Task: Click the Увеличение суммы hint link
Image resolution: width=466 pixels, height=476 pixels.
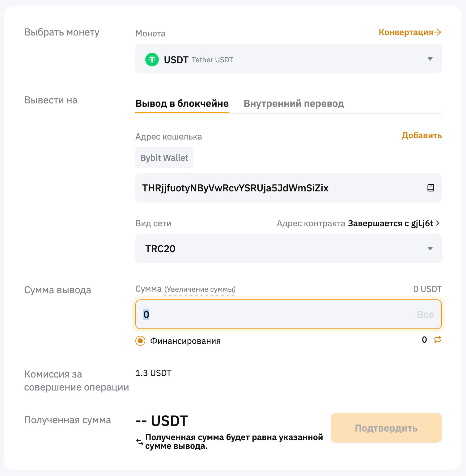Action: click(x=200, y=289)
